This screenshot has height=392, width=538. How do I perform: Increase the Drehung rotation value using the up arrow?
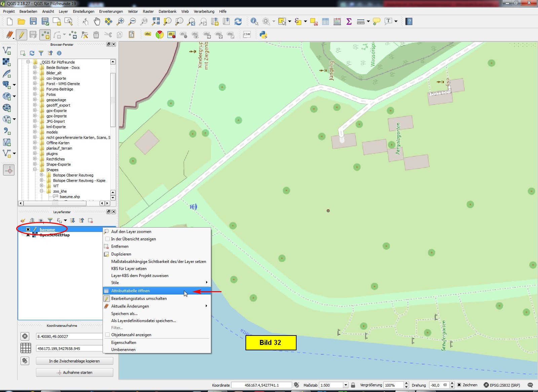click(452, 383)
